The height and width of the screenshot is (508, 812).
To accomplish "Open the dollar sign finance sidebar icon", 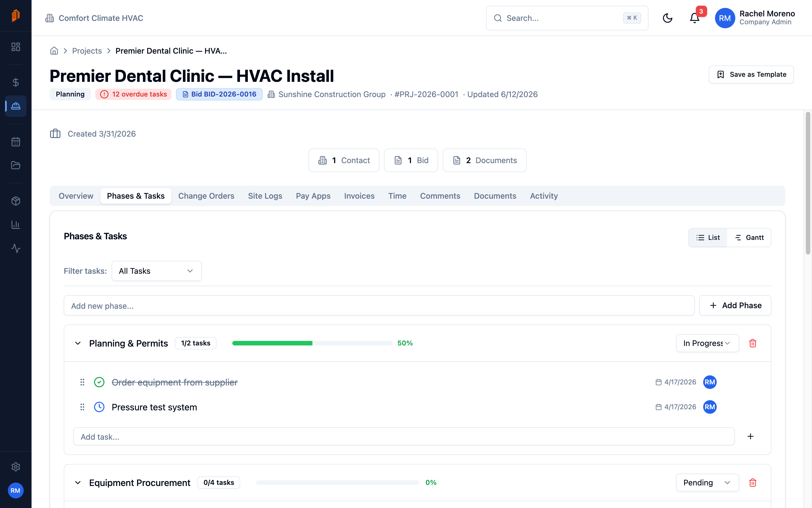I will 16,82.
